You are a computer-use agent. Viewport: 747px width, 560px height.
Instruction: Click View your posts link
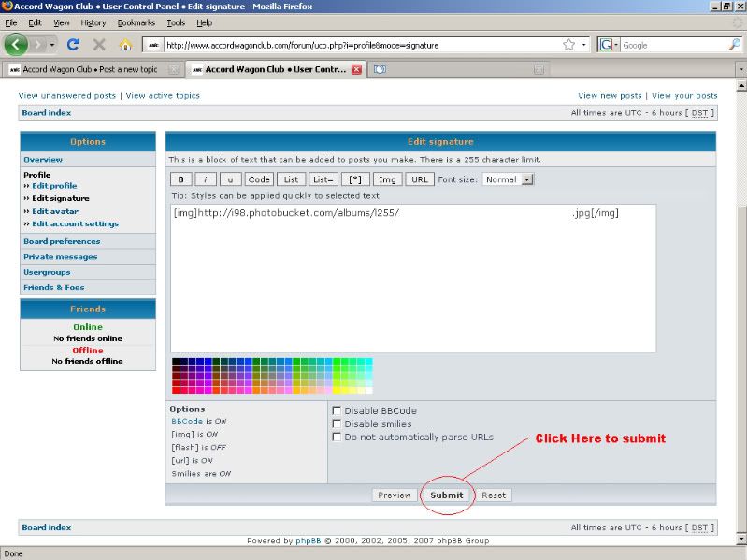tap(684, 95)
